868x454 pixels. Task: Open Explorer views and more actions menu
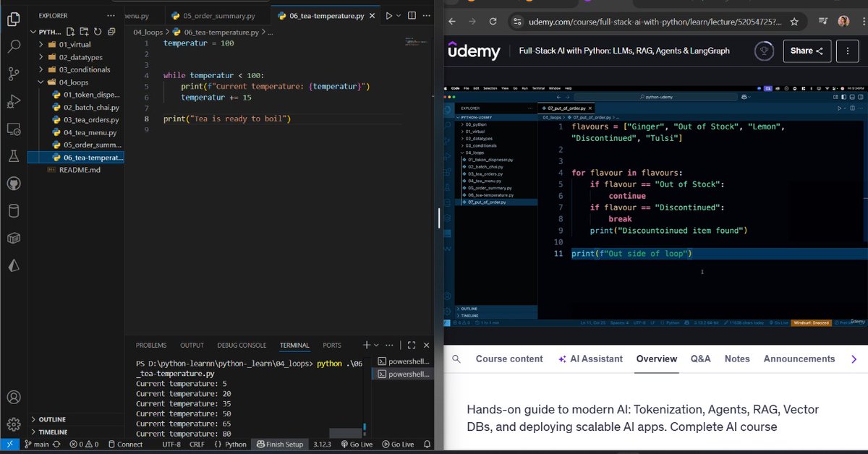click(110, 15)
